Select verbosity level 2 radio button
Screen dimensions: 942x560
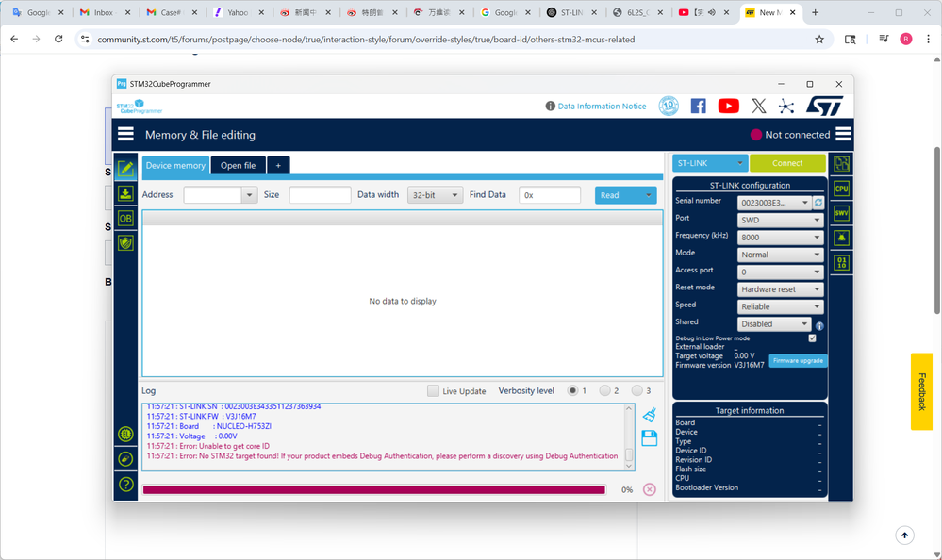[605, 390]
